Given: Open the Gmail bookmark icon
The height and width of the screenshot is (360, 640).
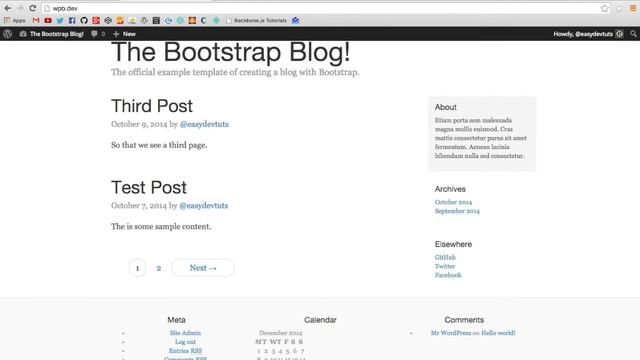Looking at the screenshot, I should [36, 20].
